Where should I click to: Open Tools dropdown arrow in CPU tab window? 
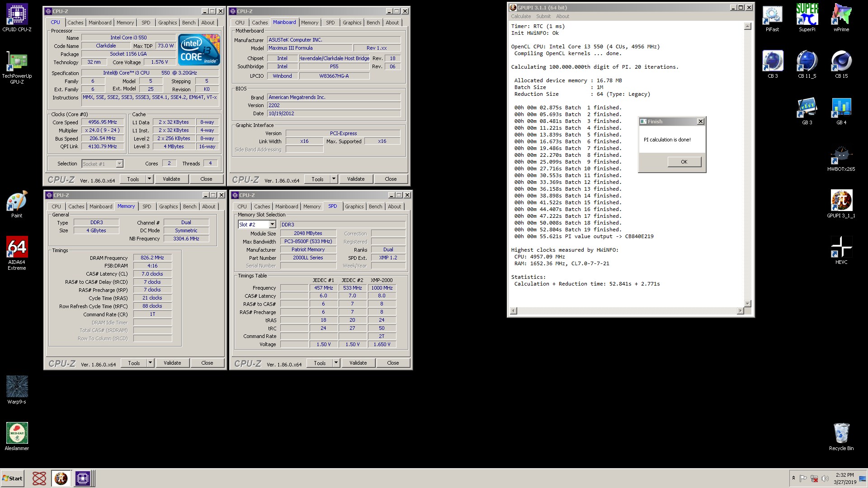[149, 179]
